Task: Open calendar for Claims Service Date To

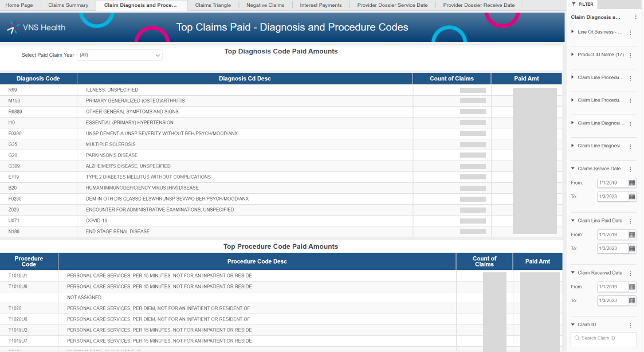Action: (632, 197)
